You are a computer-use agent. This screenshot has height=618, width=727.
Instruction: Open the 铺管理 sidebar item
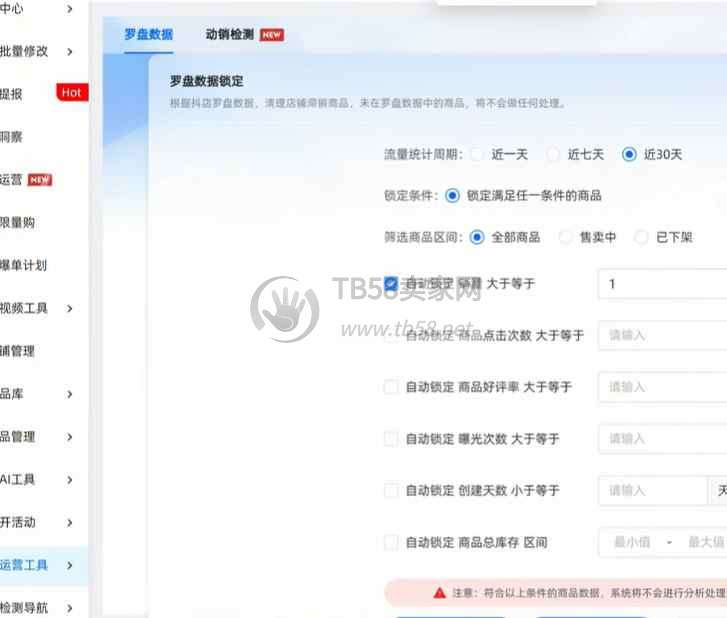[18, 351]
